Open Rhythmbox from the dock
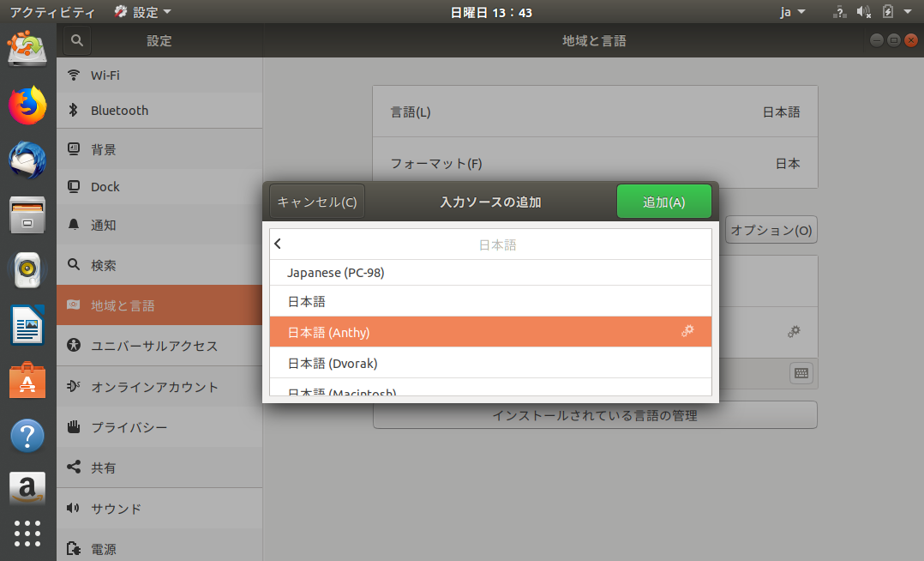The width and height of the screenshot is (924, 561). tap(27, 270)
